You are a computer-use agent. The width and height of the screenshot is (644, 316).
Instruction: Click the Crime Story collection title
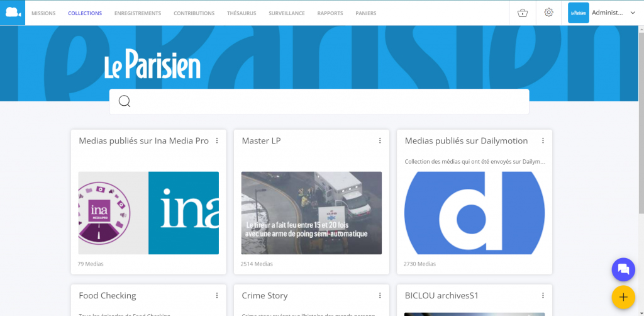point(265,295)
